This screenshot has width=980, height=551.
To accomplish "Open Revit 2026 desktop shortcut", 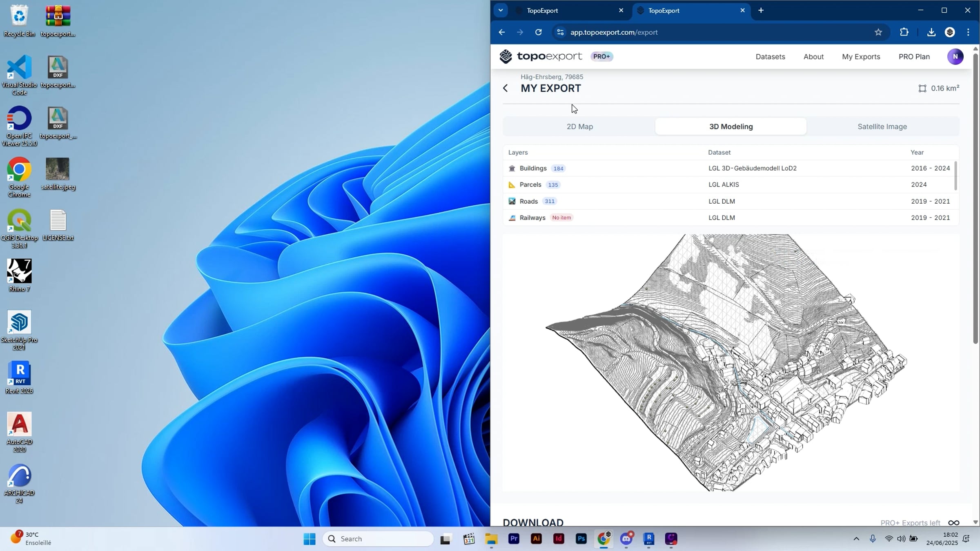I will click(x=19, y=377).
